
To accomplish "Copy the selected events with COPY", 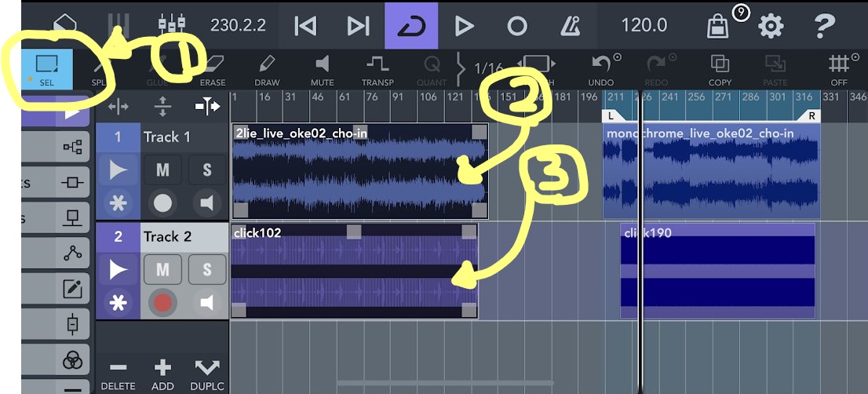I will coord(720,70).
